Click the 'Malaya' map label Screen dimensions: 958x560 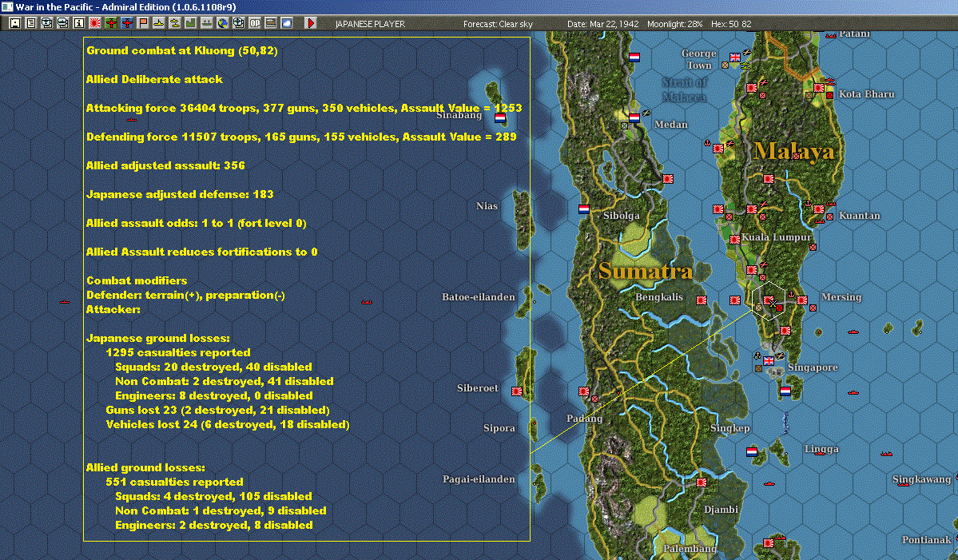pyautogui.click(x=793, y=151)
